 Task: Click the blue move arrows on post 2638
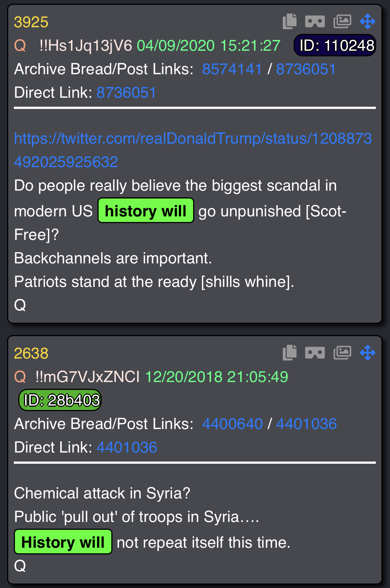(368, 353)
